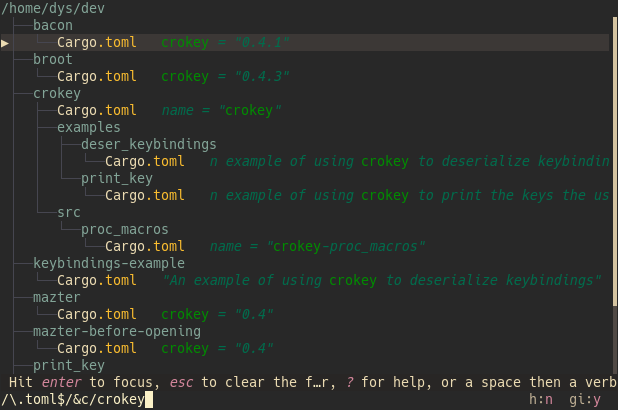The image size is (618, 410).
Task: Open Cargo.toml with name = "crokey"
Action: pyautogui.click(x=97, y=110)
